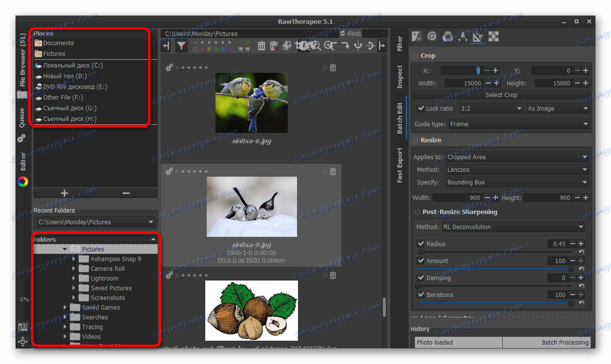Open the Applies to Cropped Area dropdown

point(517,157)
